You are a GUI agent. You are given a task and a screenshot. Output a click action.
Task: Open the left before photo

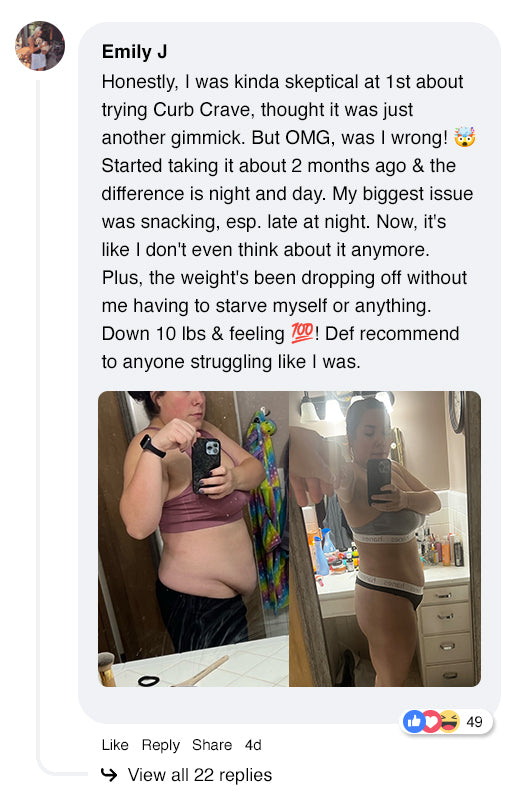click(x=193, y=539)
